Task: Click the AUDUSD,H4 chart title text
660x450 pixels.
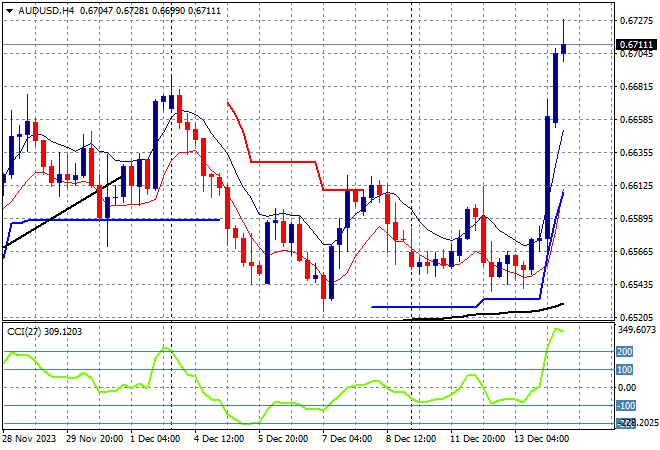Action: coord(46,11)
